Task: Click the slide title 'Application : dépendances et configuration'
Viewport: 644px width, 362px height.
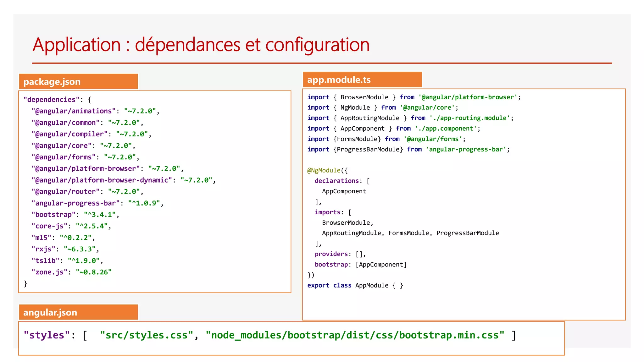Action: [x=201, y=45]
